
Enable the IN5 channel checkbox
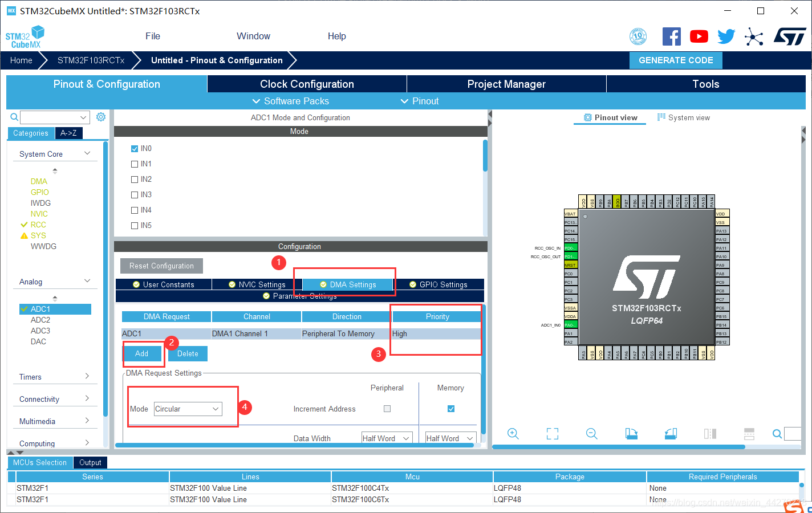click(135, 226)
